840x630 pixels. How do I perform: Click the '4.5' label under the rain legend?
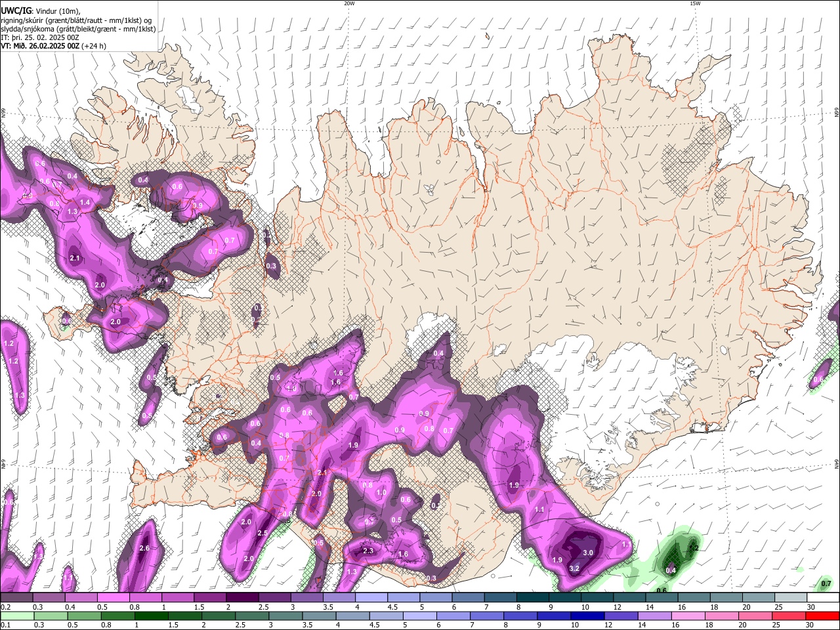tap(375, 625)
